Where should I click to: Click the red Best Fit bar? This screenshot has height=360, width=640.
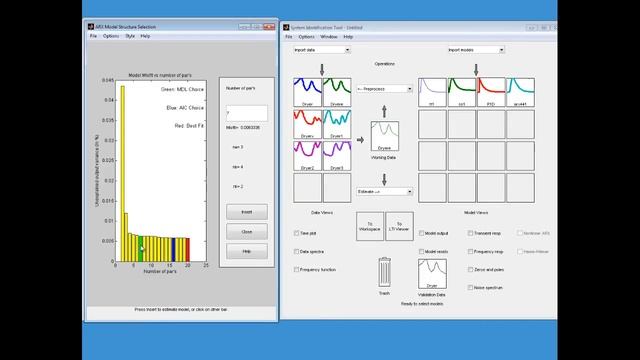coord(188,250)
